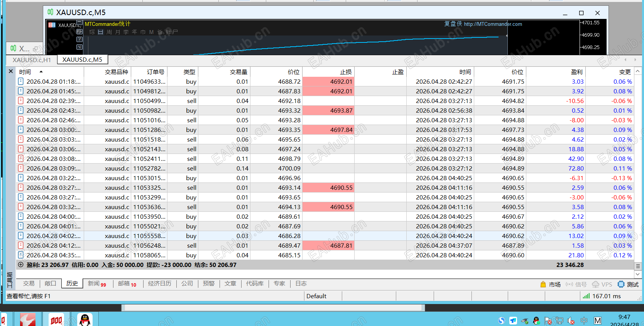This screenshot has width=644, height=326.
Task: Sort history by 盈利 profit column
Action: (556, 72)
